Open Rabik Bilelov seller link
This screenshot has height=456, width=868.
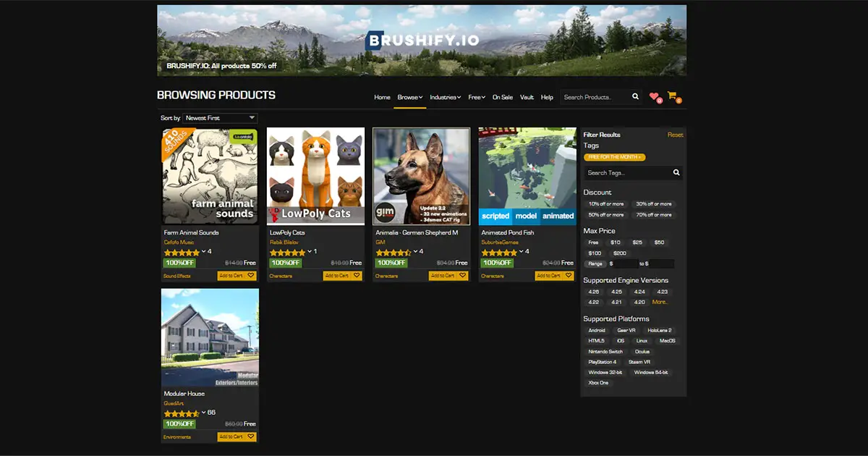284,242
